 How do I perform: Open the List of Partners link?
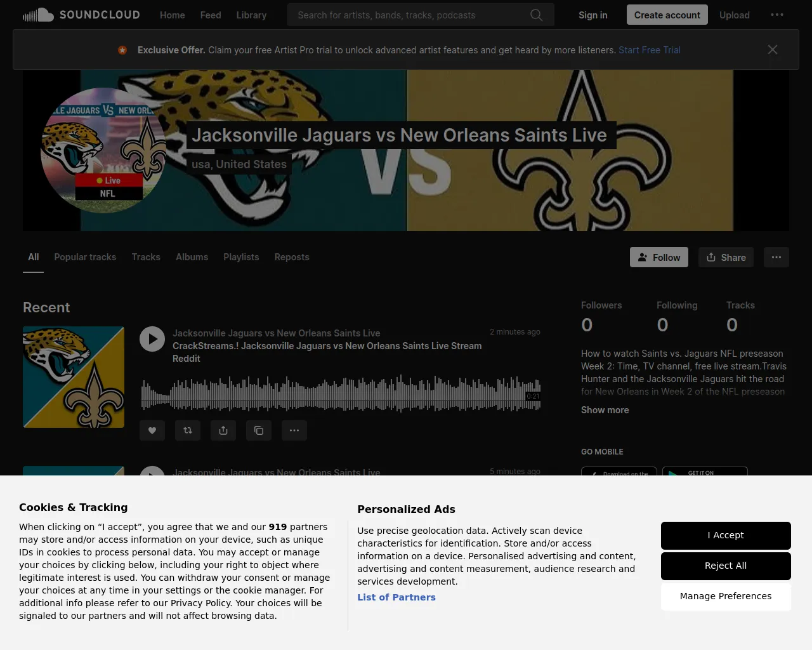396,597
